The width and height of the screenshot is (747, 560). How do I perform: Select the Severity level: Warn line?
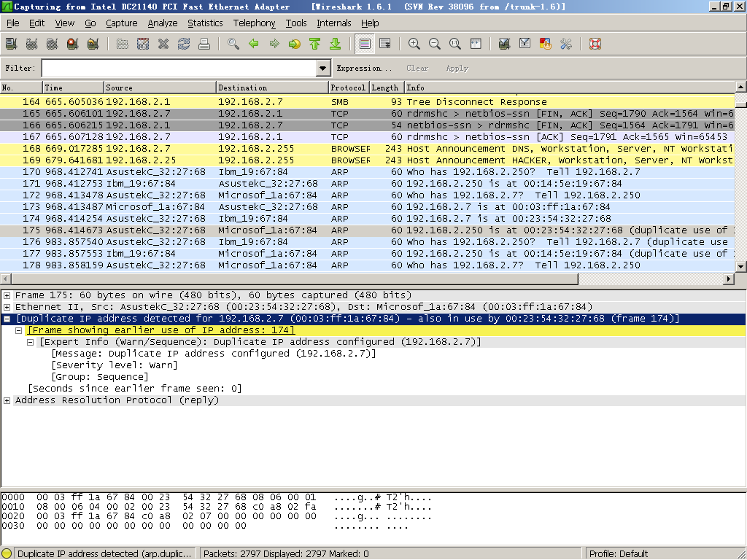pos(115,365)
